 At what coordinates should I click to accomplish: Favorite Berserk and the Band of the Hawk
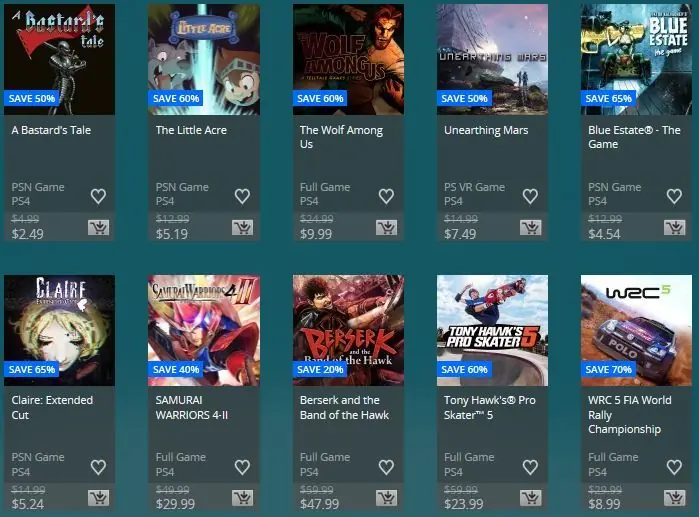coord(386,467)
